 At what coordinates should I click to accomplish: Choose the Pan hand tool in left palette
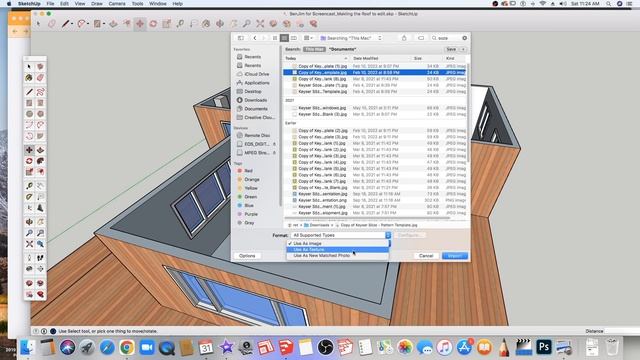pyautogui.click(x=40, y=222)
